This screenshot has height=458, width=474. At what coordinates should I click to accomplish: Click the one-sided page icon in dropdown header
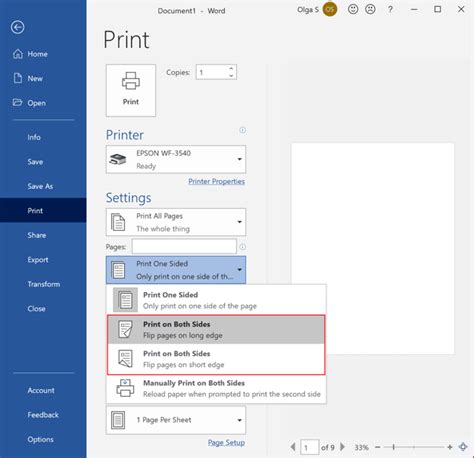tap(118, 270)
